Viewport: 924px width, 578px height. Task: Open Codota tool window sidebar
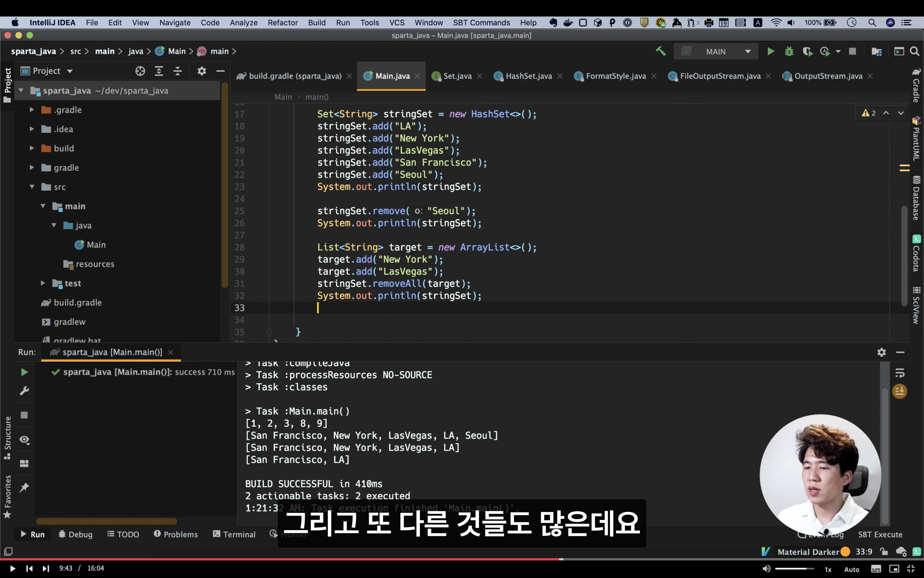click(x=916, y=253)
